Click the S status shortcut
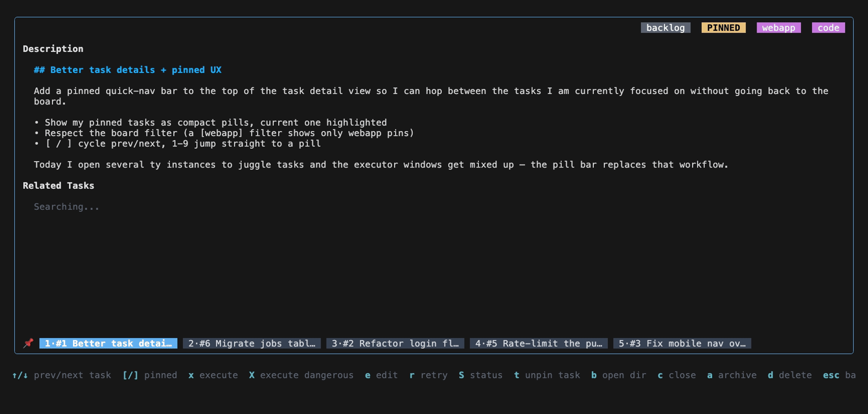The image size is (868, 414). click(x=481, y=375)
